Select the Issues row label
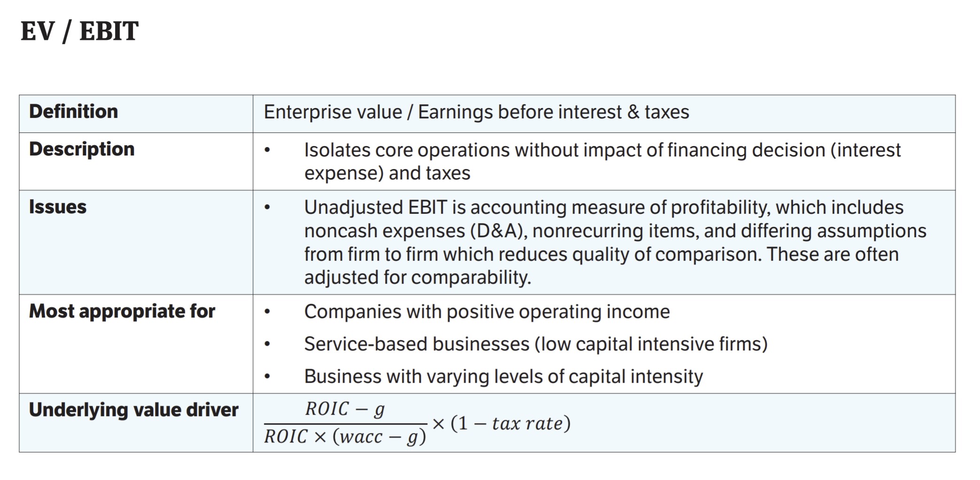The width and height of the screenshot is (980, 480). [x=58, y=207]
